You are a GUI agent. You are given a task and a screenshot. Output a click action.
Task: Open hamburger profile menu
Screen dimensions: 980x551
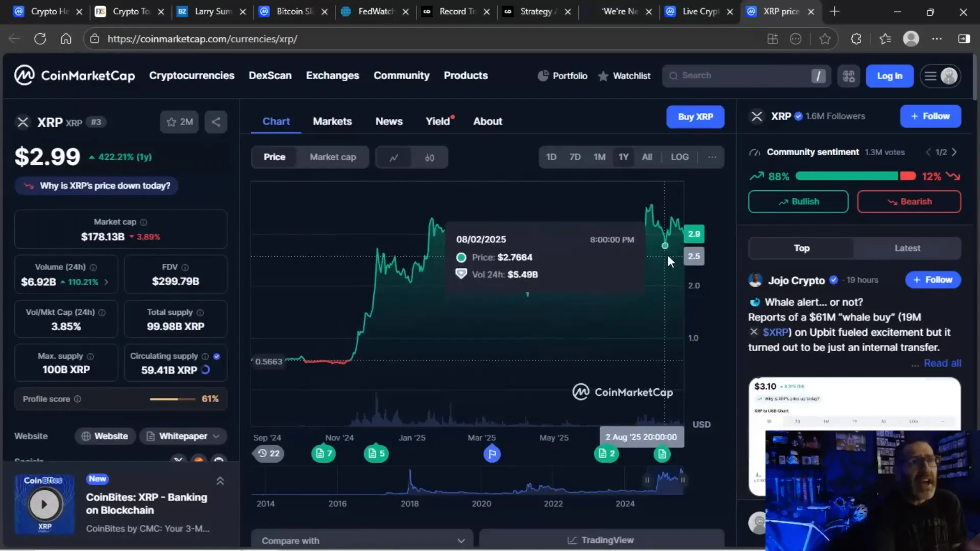(x=940, y=76)
